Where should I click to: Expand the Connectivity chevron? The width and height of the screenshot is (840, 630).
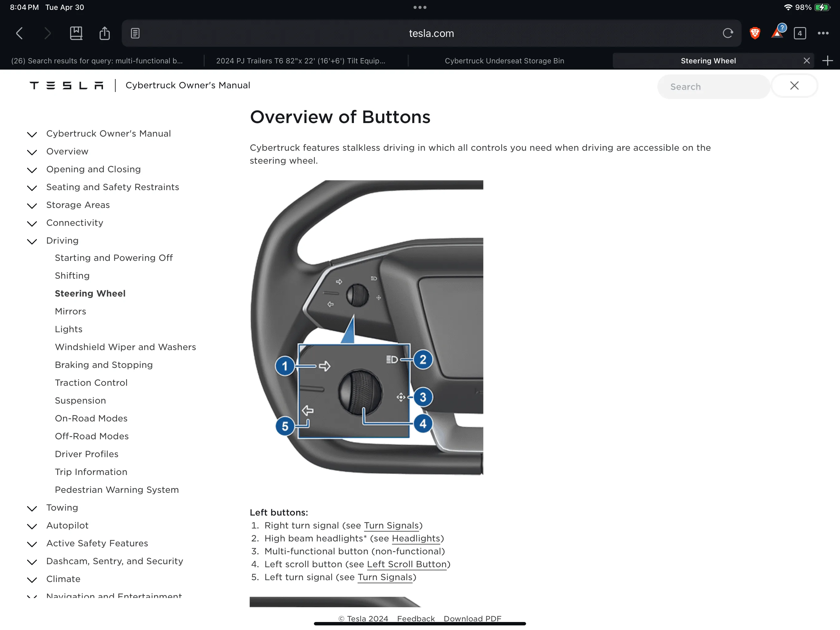(x=32, y=223)
